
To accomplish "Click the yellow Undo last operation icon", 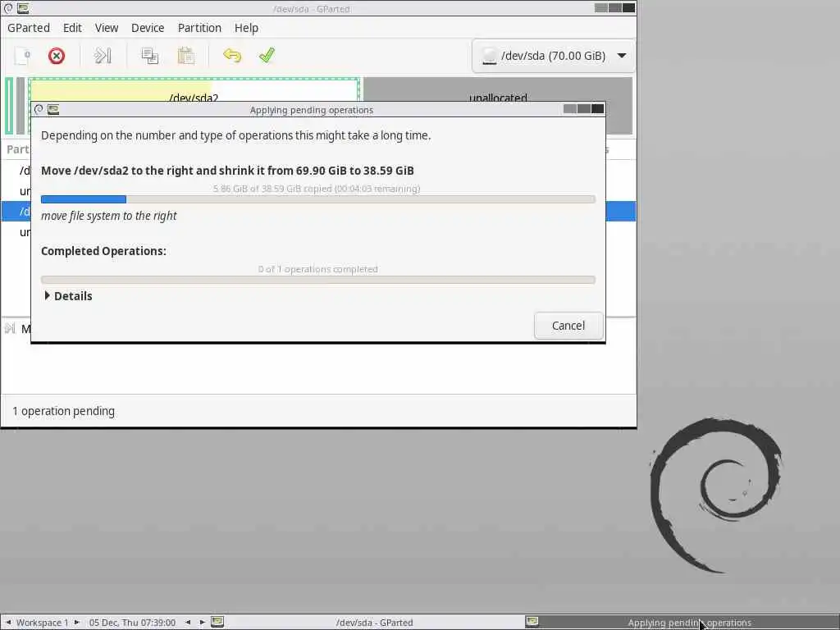I will (232, 56).
